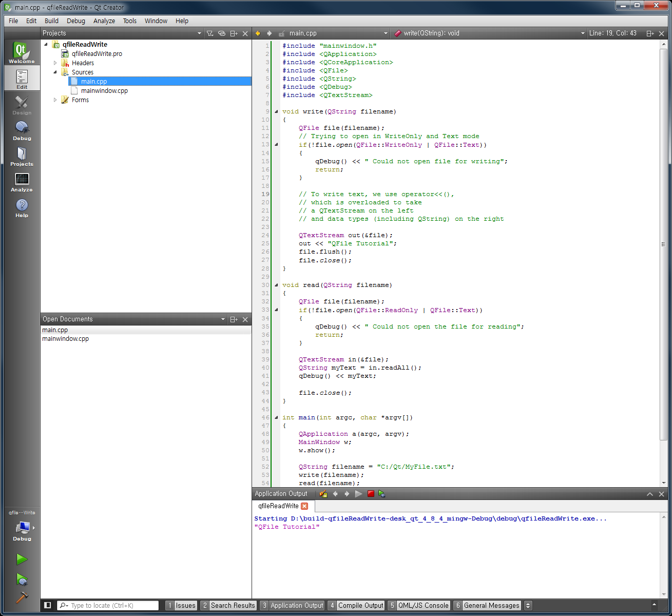Open qfileReadWrite.pro in project tree

tap(97, 54)
